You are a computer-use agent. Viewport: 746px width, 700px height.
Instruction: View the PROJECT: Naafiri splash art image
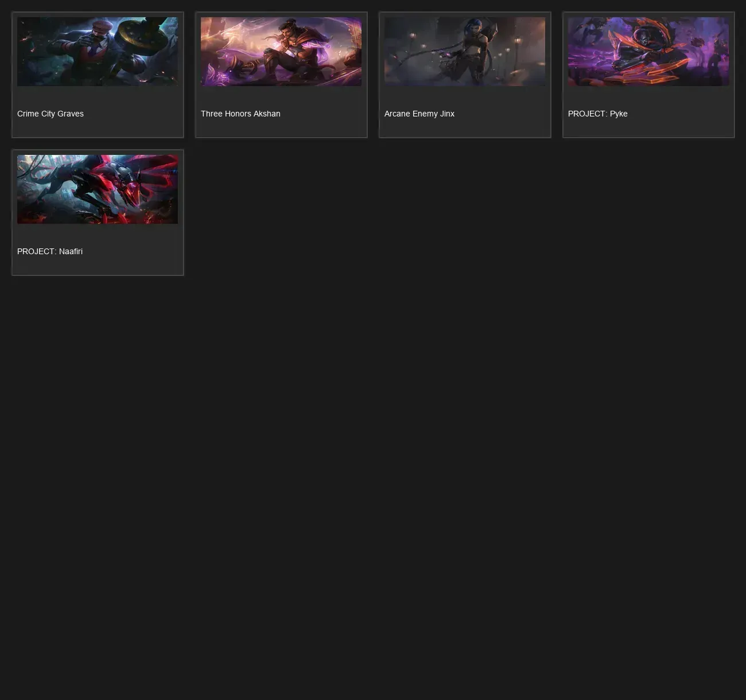coord(98,189)
